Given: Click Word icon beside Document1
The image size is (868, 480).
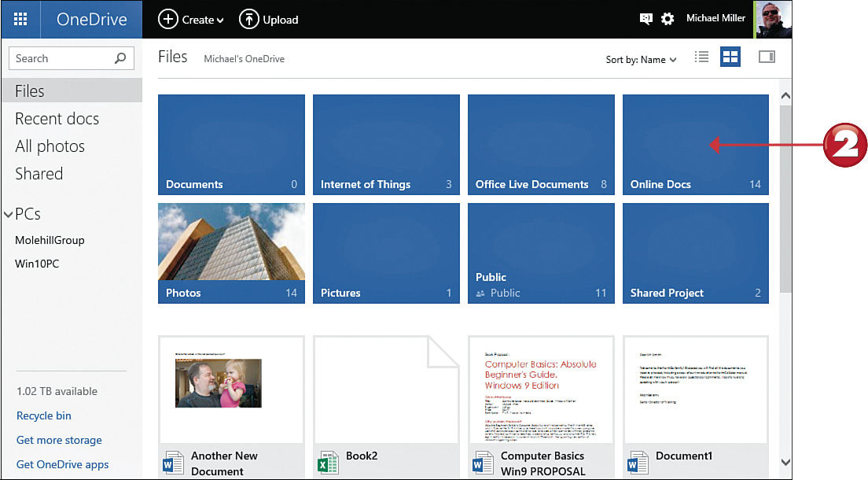Looking at the screenshot, I should [638, 463].
